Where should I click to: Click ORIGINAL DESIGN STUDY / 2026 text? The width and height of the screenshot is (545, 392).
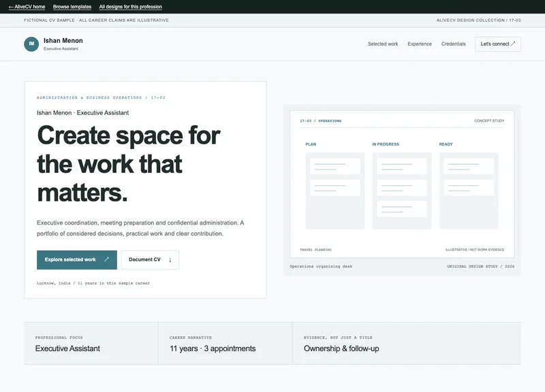(480, 266)
